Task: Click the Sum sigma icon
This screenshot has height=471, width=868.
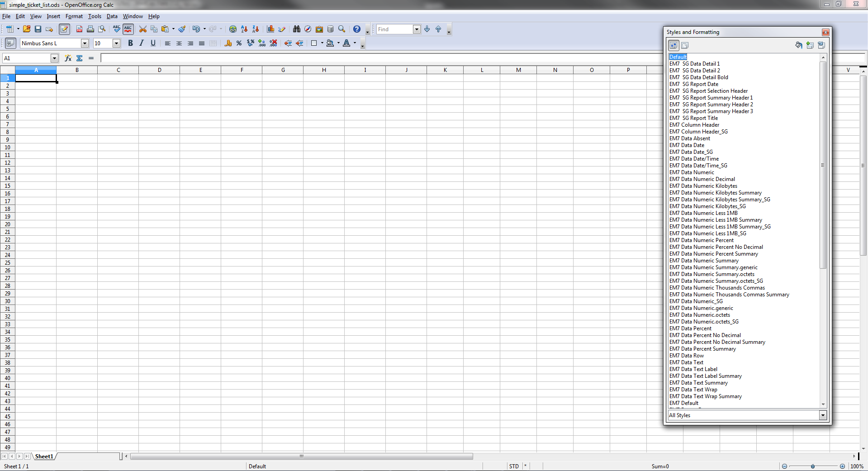Action: point(79,58)
